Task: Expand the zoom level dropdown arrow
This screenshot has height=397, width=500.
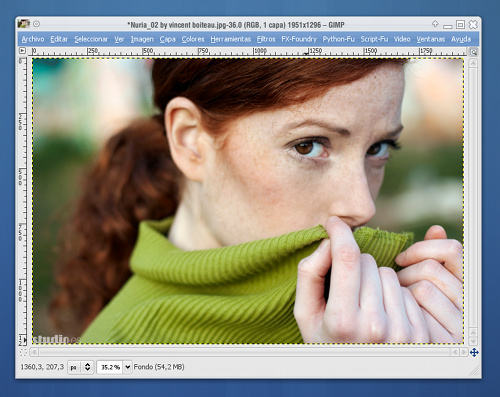Action: pos(128,367)
